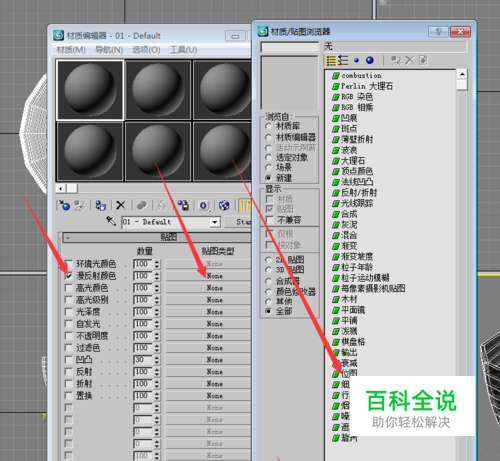
Task: Toggle 环境光颜色 map checkbox
Action: click(68, 264)
